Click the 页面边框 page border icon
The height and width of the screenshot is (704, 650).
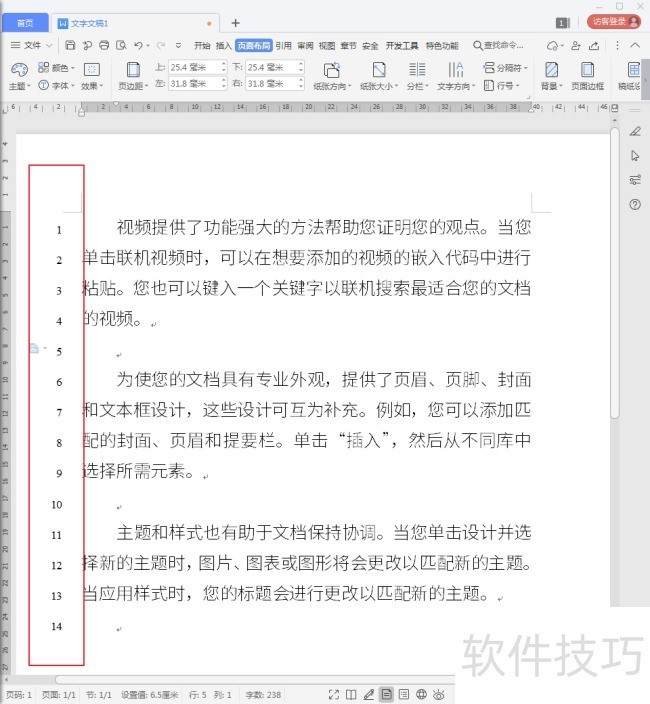point(587,70)
